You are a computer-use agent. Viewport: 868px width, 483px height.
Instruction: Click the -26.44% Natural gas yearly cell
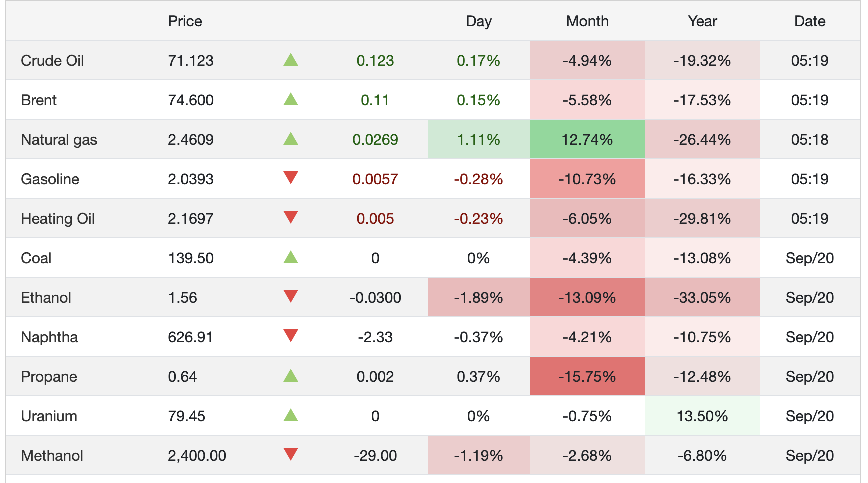pyautogui.click(x=702, y=139)
